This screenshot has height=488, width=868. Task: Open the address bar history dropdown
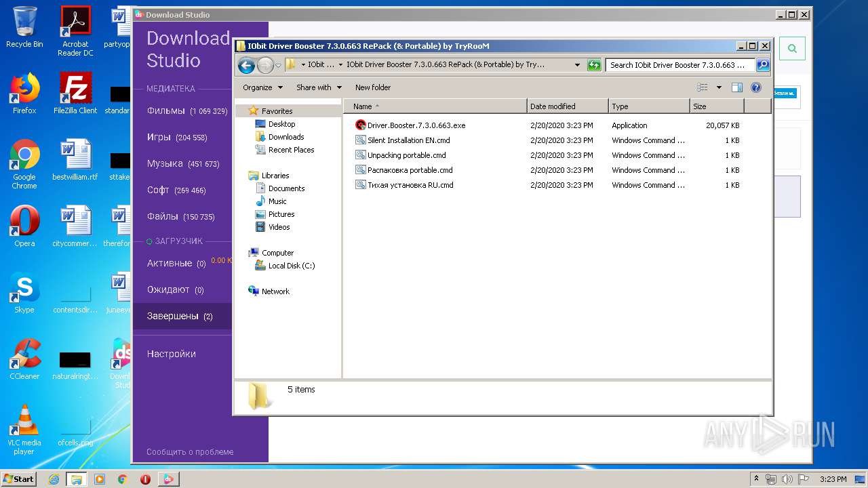pyautogui.click(x=577, y=65)
